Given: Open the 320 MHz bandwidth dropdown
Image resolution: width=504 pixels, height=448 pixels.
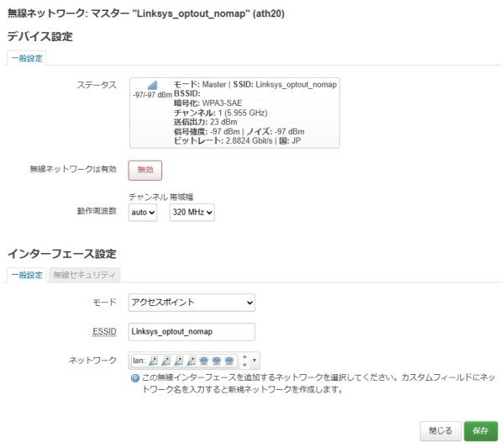Looking at the screenshot, I should coord(192,213).
